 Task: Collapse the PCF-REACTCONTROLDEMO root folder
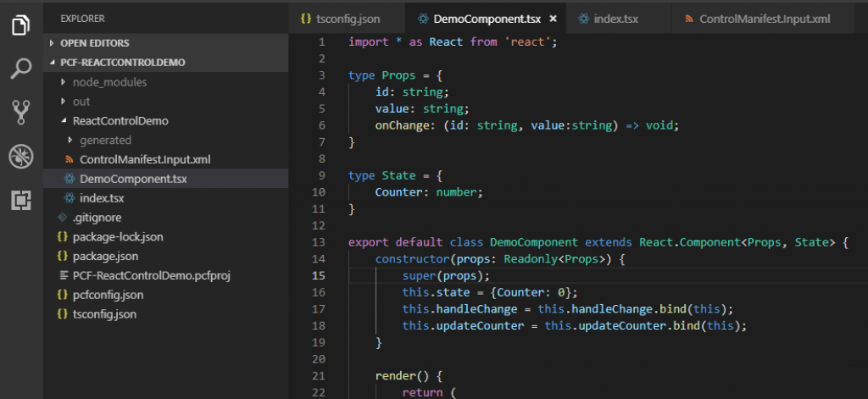point(52,63)
